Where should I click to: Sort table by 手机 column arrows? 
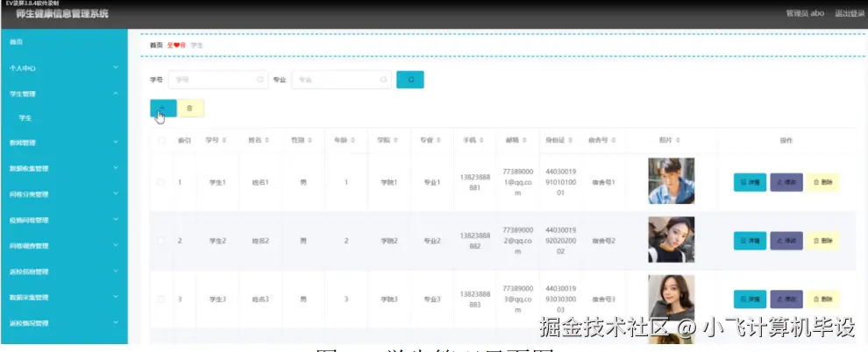pos(482,140)
